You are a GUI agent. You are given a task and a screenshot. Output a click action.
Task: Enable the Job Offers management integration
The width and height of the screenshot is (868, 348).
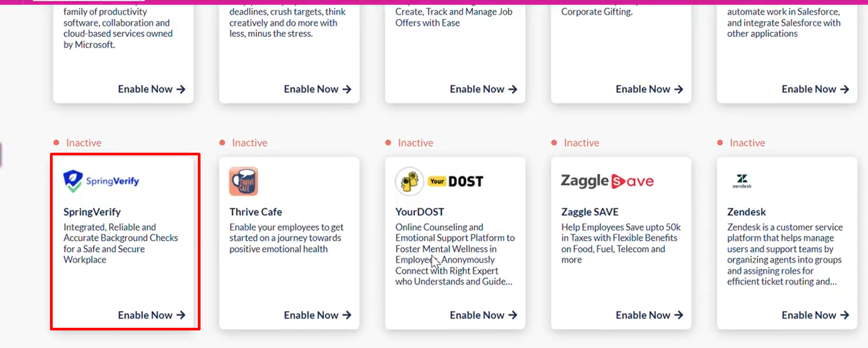coord(483,89)
